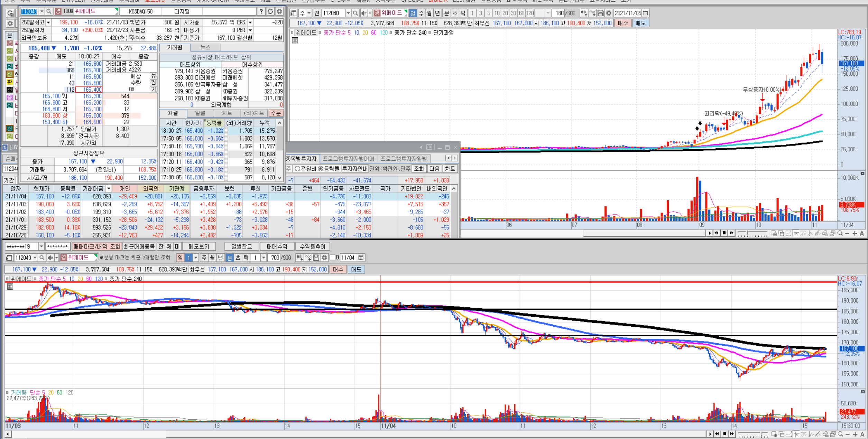Toggle the 년 yearly period in the upper chart
868x439 pixels.
(437, 13)
